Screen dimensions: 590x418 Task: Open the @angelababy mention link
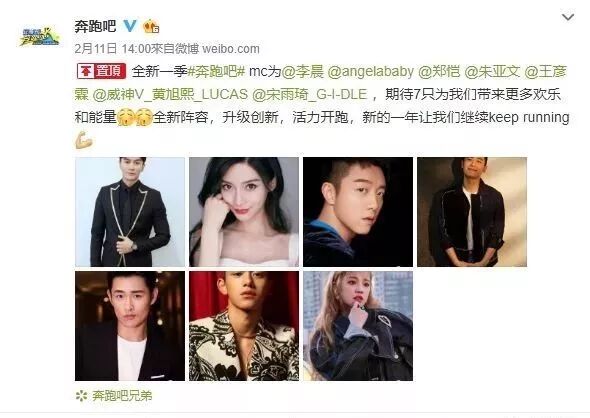[371, 71]
